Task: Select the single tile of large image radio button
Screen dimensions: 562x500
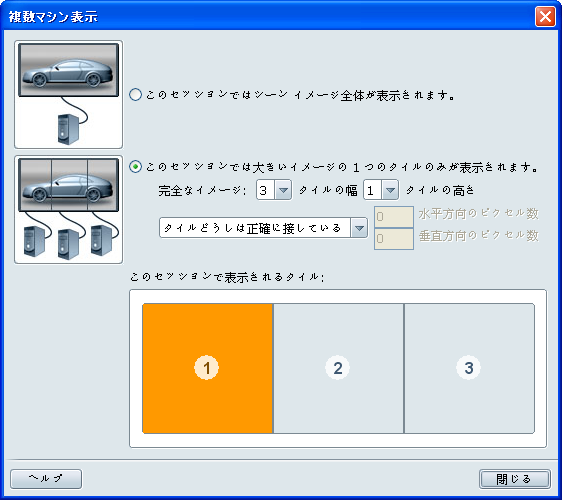Action: (135, 167)
